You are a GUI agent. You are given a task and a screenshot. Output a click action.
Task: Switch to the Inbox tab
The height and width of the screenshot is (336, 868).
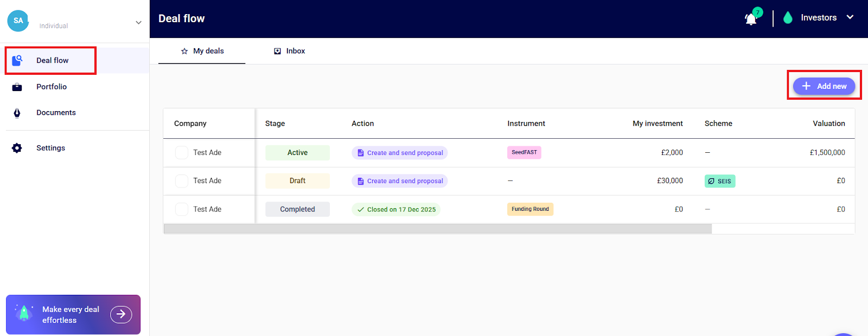(x=290, y=51)
